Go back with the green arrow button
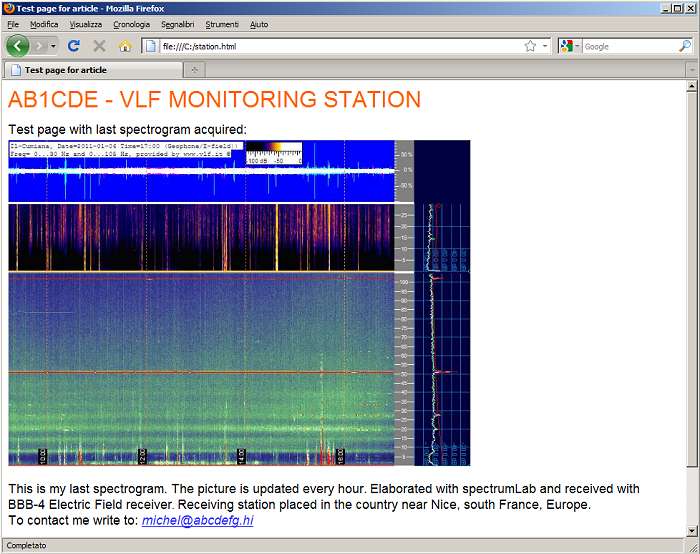 pyautogui.click(x=17, y=46)
